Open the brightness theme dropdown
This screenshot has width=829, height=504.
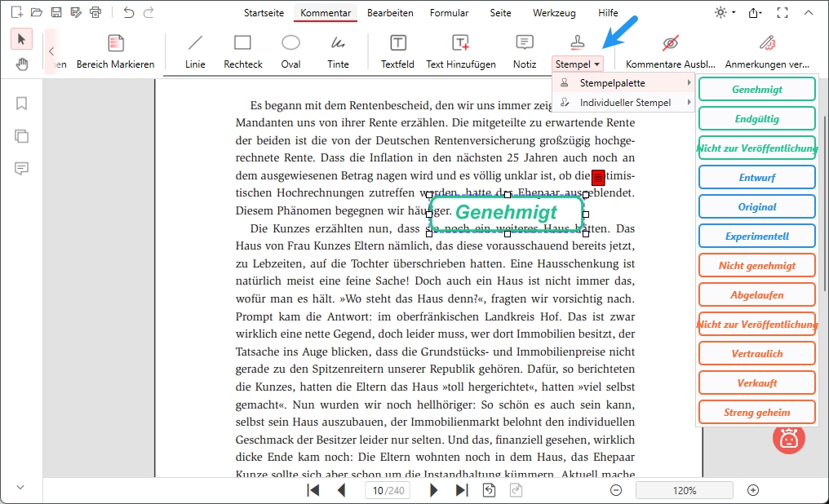[x=725, y=12]
